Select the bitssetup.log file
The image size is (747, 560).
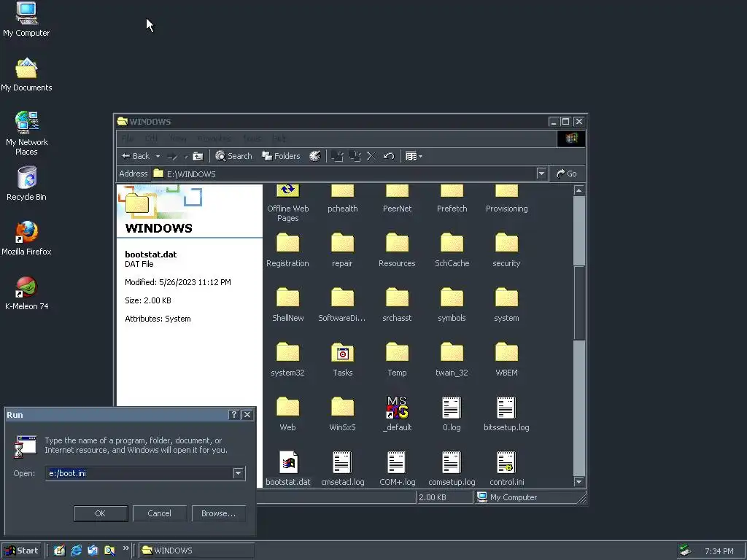pyautogui.click(x=506, y=414)
